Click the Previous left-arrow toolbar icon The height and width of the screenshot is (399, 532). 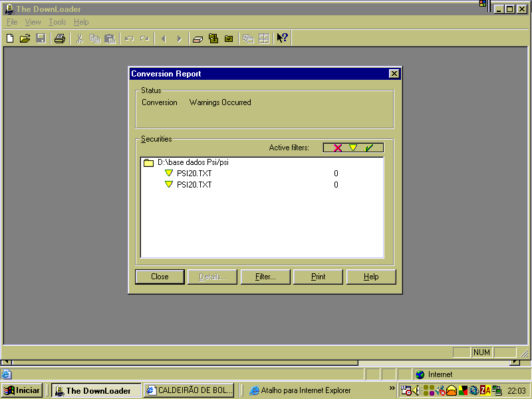coord(164,39)
